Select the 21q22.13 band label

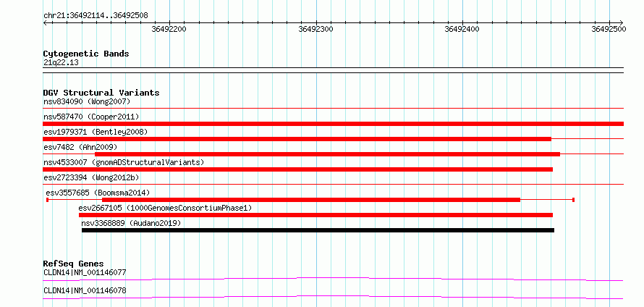pyautogui.click(x=62, y=63)
